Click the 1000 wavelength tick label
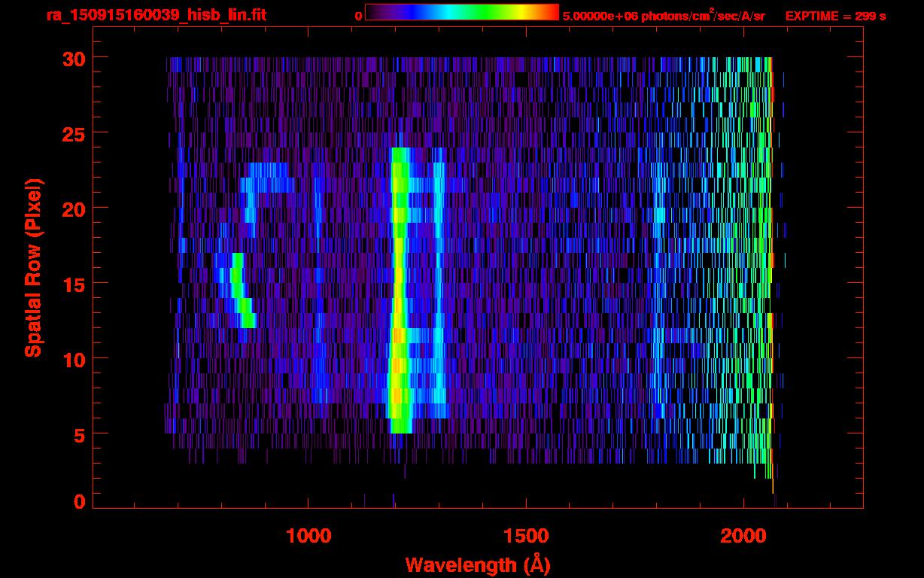 [x=309, y=536]
